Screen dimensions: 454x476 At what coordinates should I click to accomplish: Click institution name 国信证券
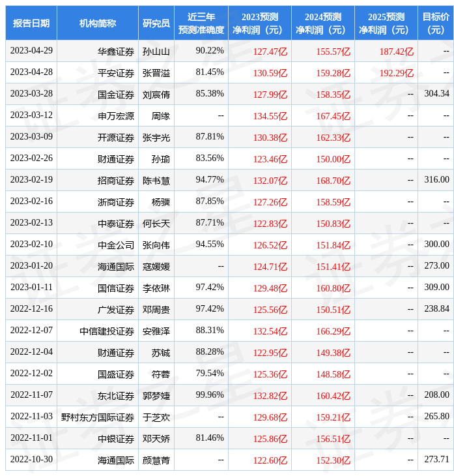point(116,288)
